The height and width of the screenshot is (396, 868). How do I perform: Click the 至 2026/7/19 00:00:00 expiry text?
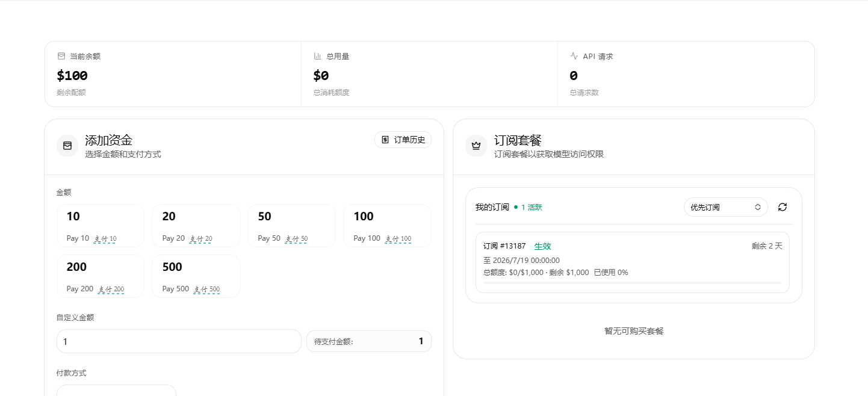click(x=521, y=261)
